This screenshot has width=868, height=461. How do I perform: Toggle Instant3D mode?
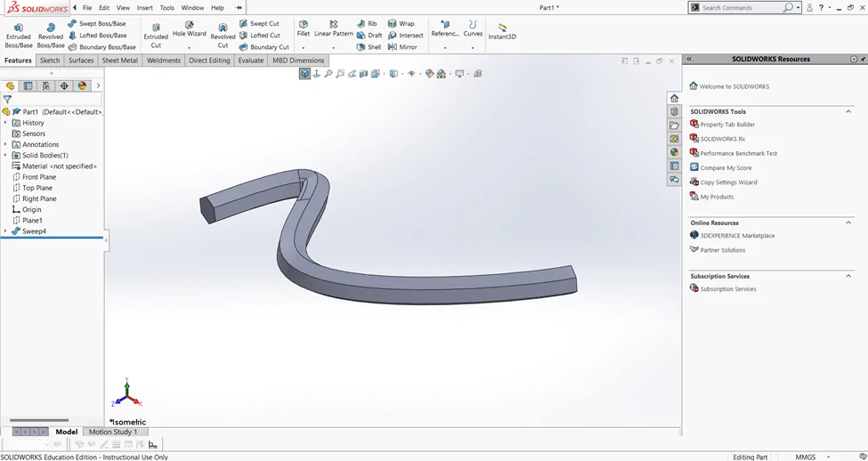point(502,31)
